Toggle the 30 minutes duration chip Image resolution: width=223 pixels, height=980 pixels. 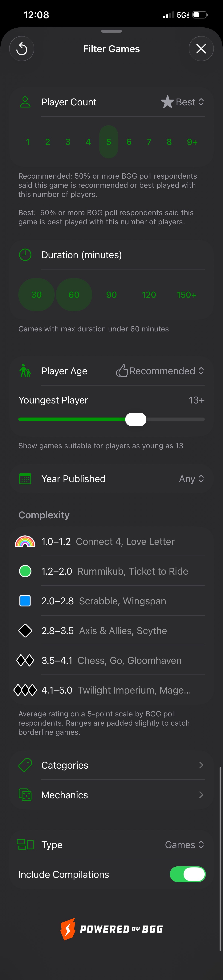tap(37, 295)
